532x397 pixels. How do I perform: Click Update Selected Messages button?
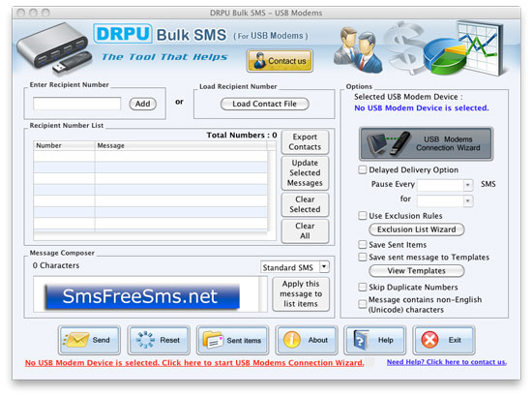click(305, 173)
